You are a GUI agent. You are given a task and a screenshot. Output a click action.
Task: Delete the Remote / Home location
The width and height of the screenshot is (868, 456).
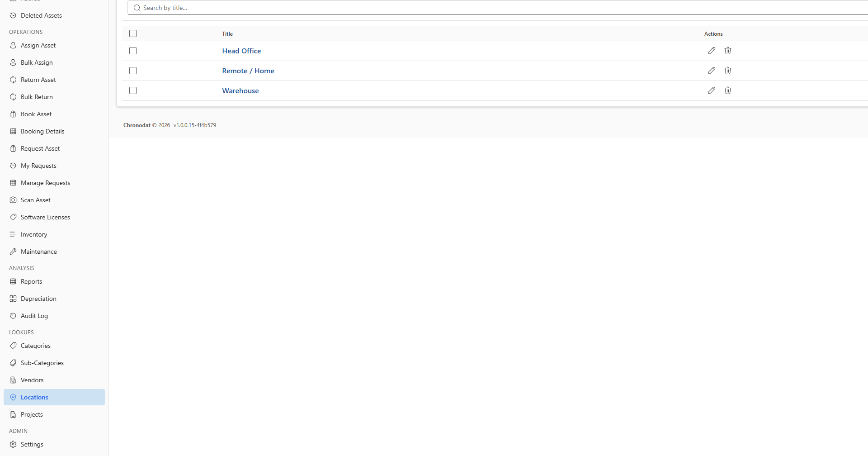tap(728, 71)
